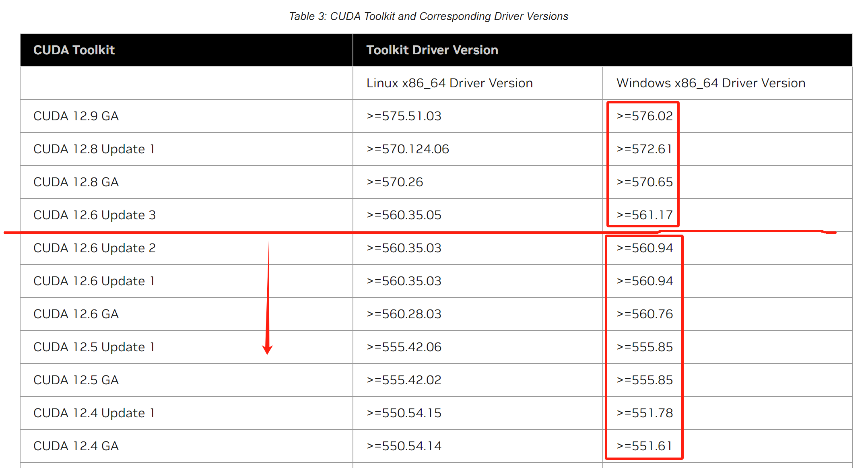This screenshot has height=468, width=868.
Task: Click the Windows driver value >=560.76
Action: (644, 314)
